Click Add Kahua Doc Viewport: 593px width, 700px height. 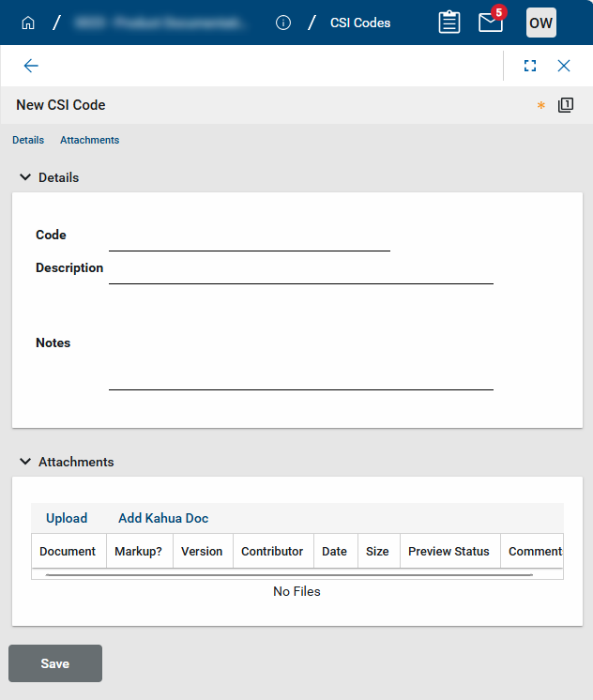click(163, 518)
